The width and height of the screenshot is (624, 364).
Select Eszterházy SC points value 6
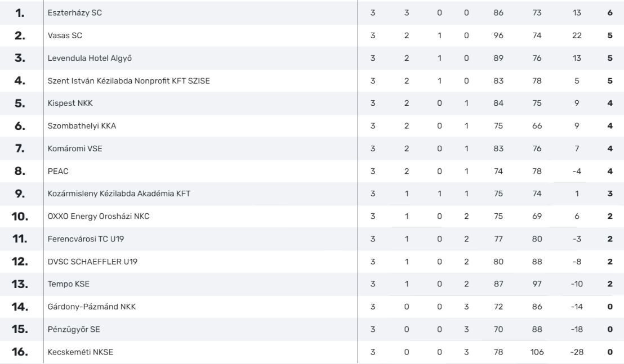[x=610, y=13]
